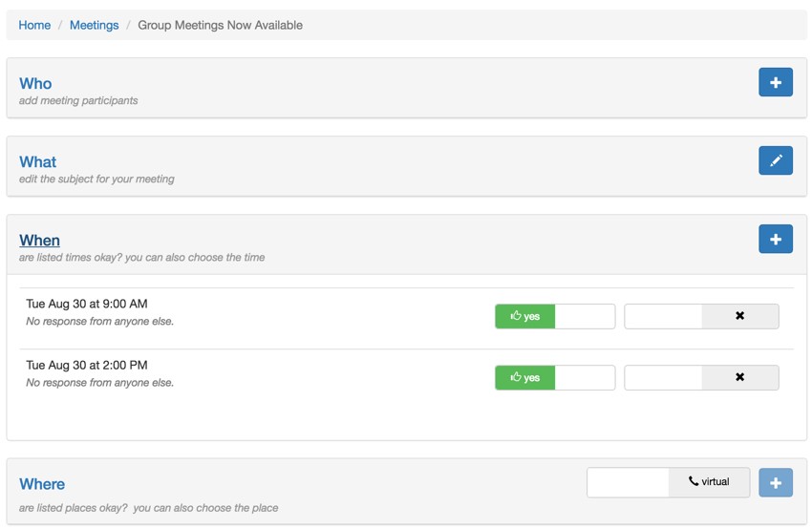
Task: Toggle the virtual meeting switch
Action: 668,482
